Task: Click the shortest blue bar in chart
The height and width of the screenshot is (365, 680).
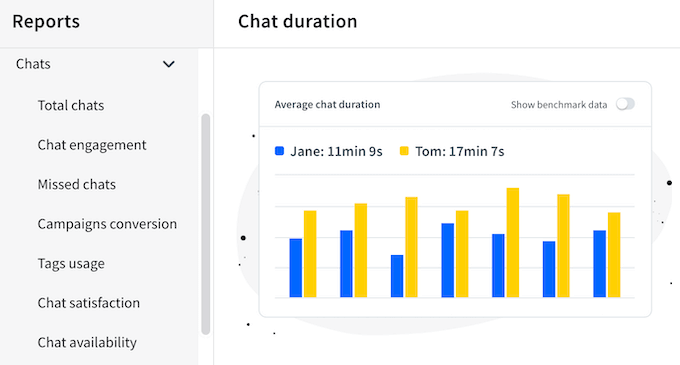Action: point(397,276)
